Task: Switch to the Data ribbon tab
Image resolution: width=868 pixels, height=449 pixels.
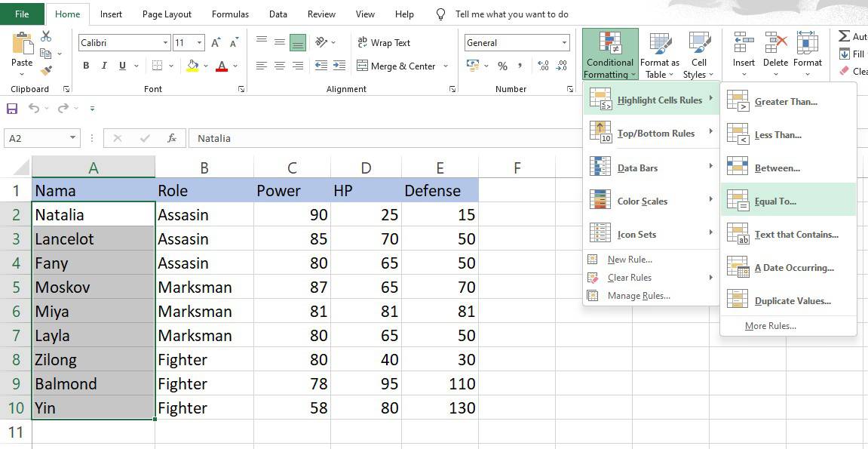Action: tap(278, 14)
